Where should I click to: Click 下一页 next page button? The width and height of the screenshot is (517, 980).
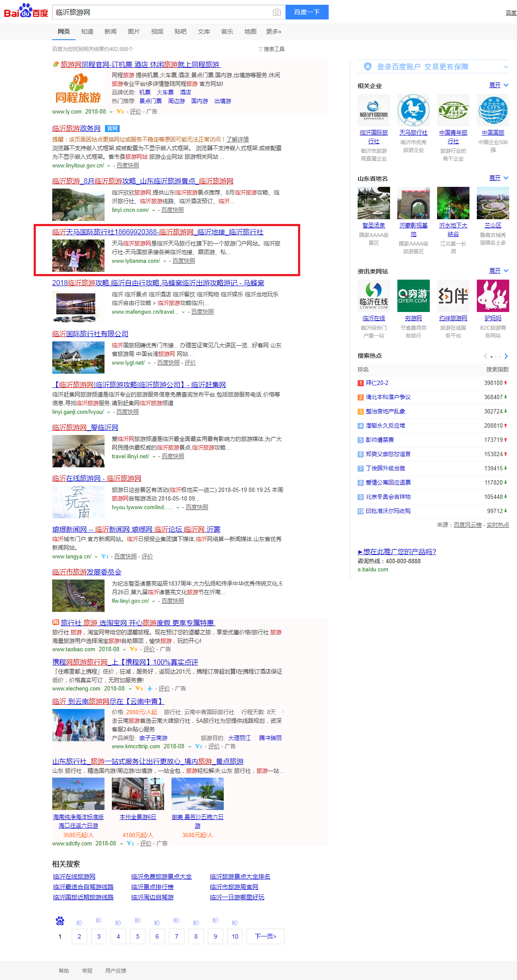(x=265, y=936)
